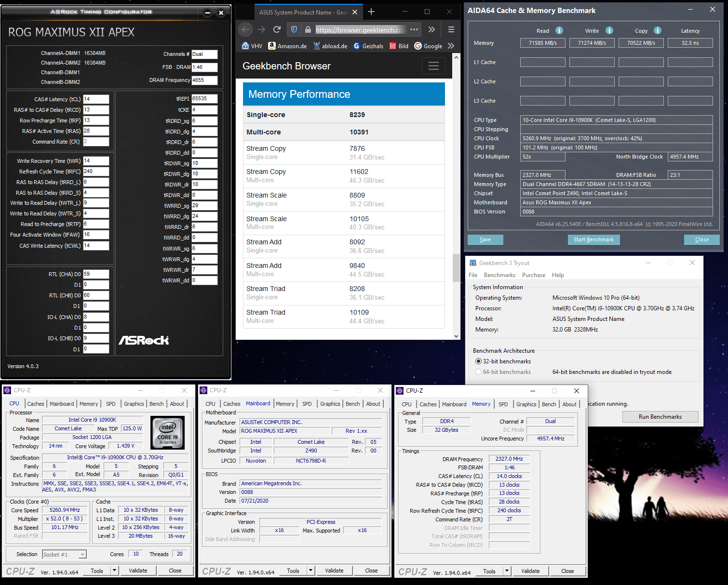Click the DRAM Frequency field in ASRock

204,80
